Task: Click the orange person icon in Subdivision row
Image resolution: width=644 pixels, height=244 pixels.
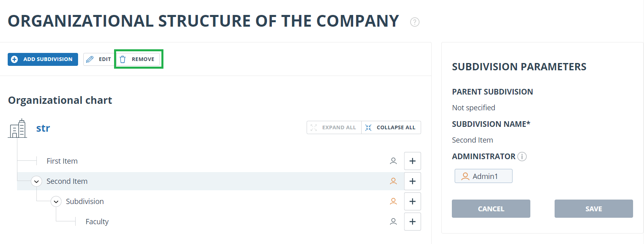Action: pos(393,201)
